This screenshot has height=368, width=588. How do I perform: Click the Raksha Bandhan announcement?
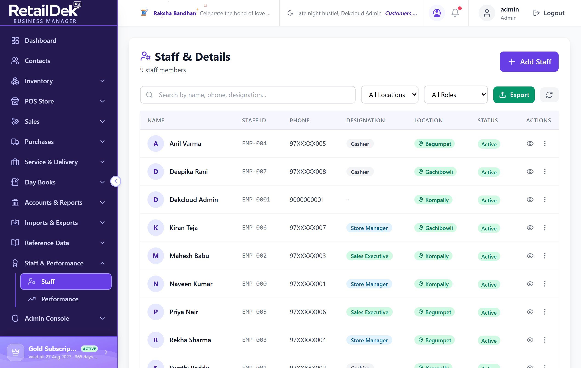pos(206,13)
